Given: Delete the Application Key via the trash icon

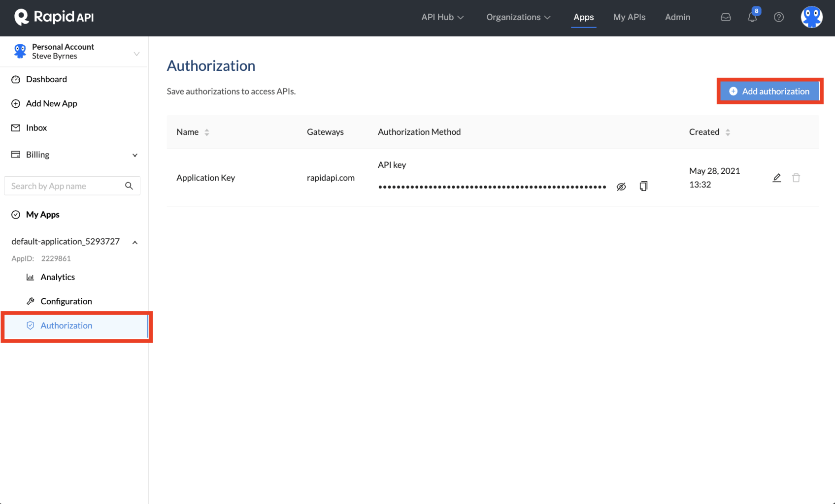Looking at the screenshot, I should tap(796, 178).
